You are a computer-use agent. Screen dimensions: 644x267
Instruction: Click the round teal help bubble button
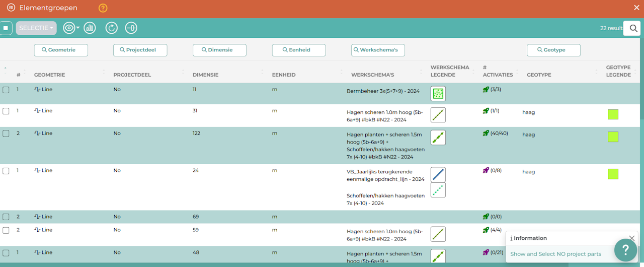(625, 250)
